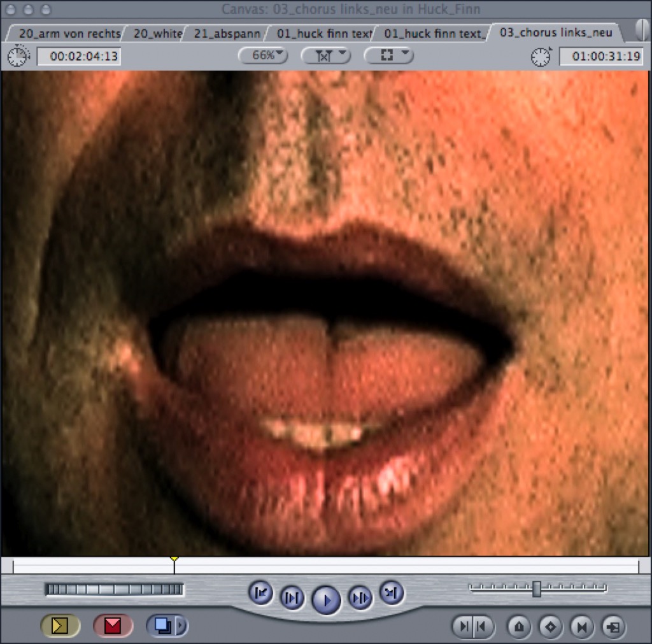Click the Play button
Screen dimensions: 652x644
coord(326,600)
